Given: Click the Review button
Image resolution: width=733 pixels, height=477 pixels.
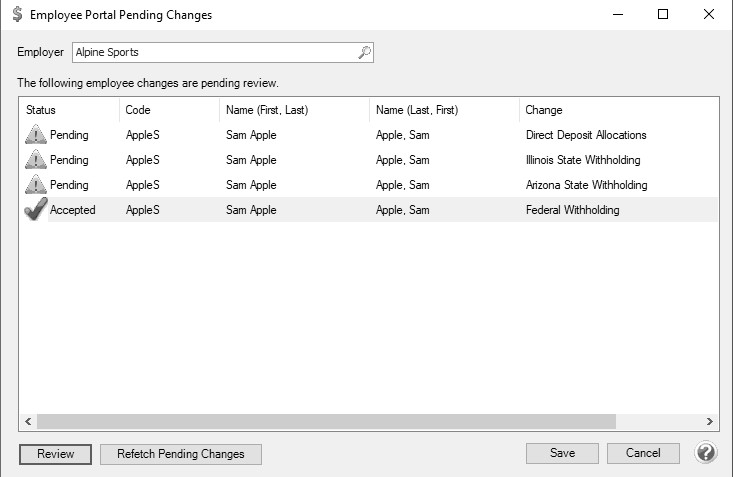Looking at the screenshot, I should click(x=55, y=454).
